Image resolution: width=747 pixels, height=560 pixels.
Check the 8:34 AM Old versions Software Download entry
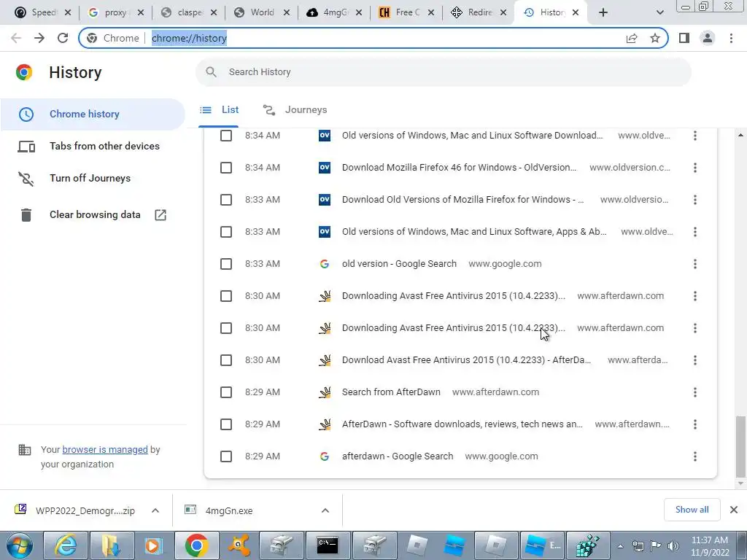click(226, 136)
